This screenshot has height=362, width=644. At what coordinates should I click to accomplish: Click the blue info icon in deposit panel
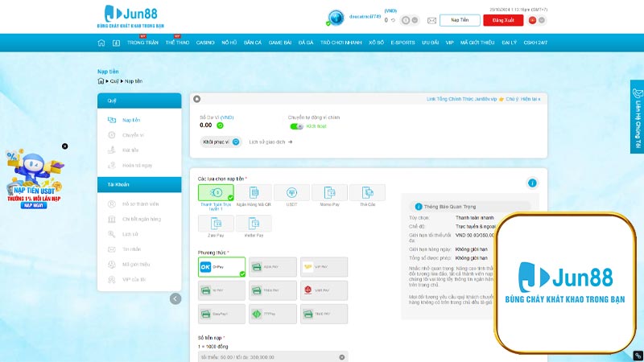point(532,183)
